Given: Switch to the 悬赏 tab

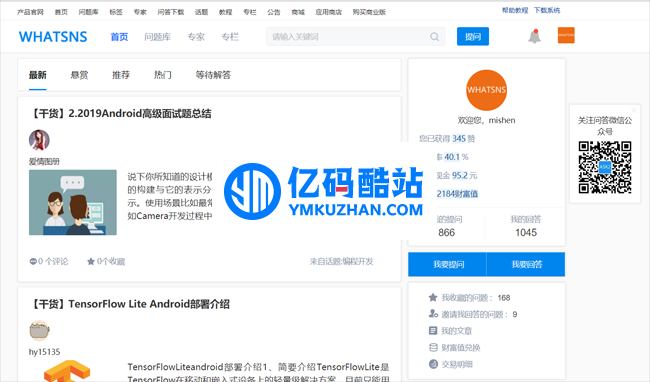Looking at the screenshot, I should 79,75.
